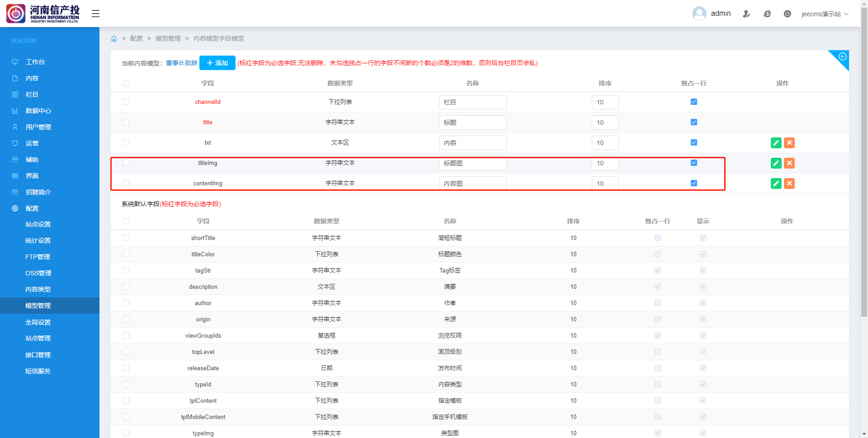Image resolution: width=868 pixels, height=438 pixels.
Task: Click the 名称 input containing 栏目
Action: 473,102
